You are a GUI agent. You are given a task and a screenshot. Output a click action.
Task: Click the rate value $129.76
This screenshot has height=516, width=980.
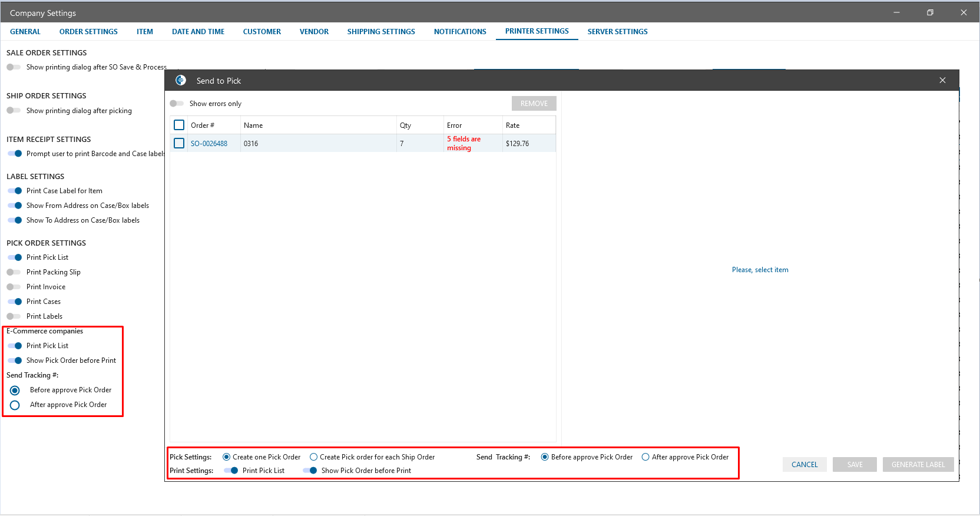tap(517, 144)
